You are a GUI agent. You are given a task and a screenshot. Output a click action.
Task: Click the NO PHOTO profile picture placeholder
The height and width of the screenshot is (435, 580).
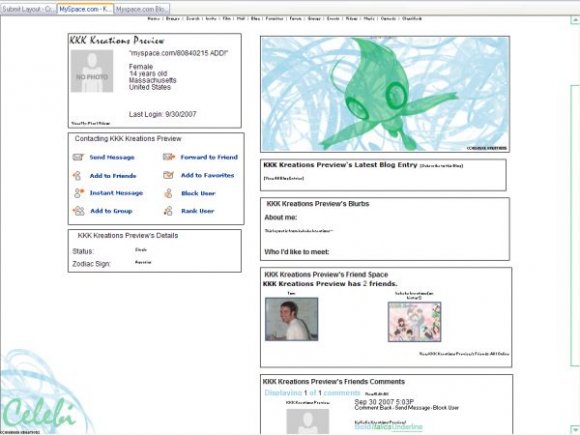tap(92, 71)
